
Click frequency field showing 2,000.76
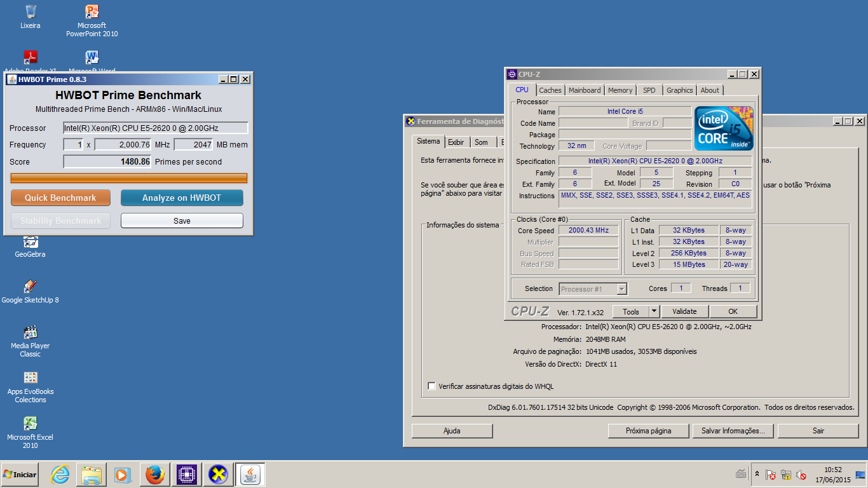(123, 145)
